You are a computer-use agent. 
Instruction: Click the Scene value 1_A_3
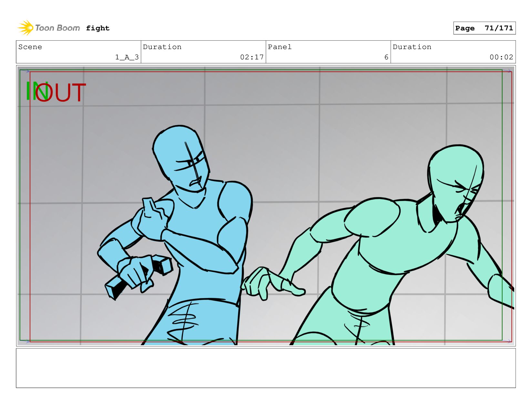pos(127,57)
